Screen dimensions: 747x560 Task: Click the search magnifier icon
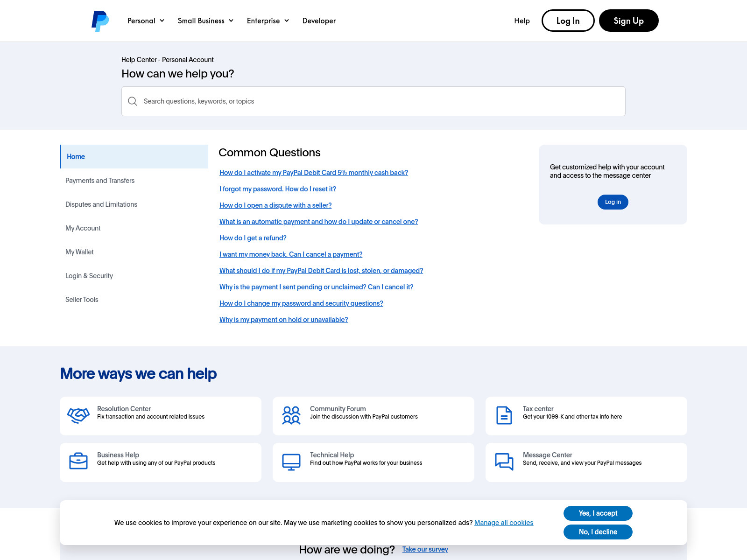tap(133, 101)
